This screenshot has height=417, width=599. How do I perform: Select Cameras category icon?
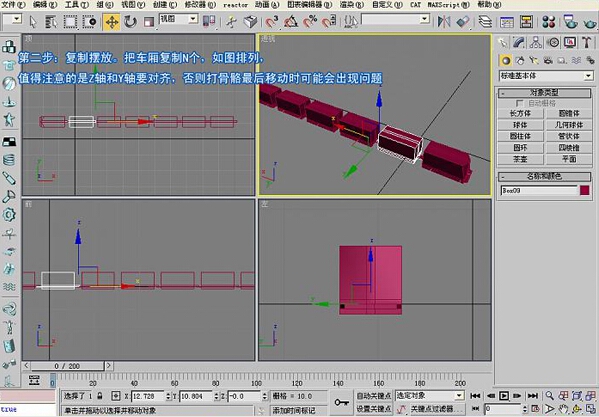[x=548, y=60]
